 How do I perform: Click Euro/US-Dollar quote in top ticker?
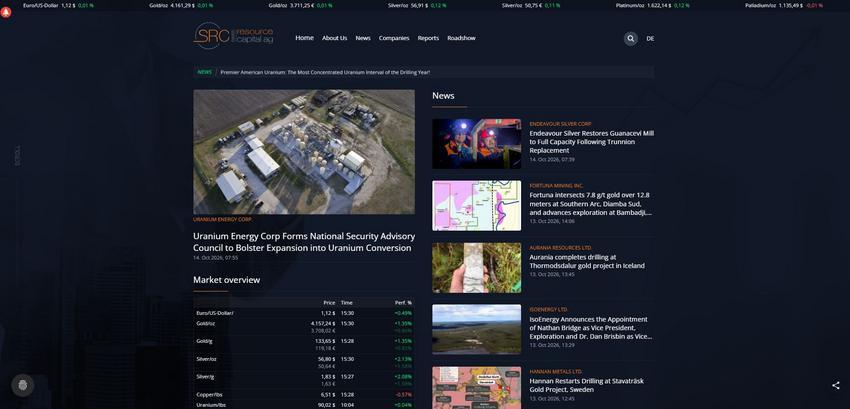[58, 5]
